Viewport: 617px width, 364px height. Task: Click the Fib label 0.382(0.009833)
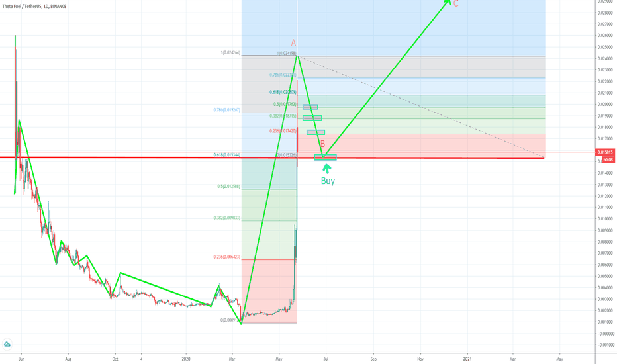point(227,218)
